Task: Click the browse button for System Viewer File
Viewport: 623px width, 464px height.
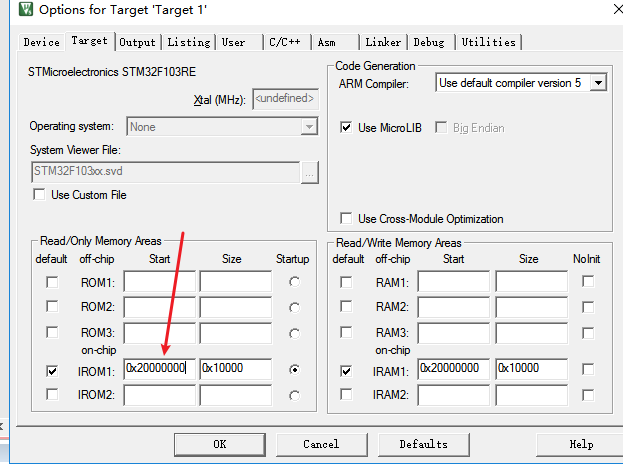Action: (x=310, y=172)
